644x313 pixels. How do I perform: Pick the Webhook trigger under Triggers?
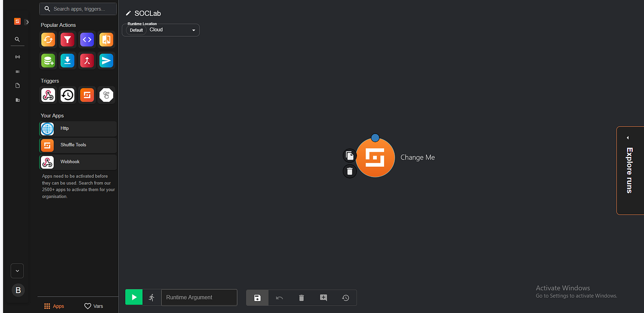pyautogui.click(x=48, y=95)
